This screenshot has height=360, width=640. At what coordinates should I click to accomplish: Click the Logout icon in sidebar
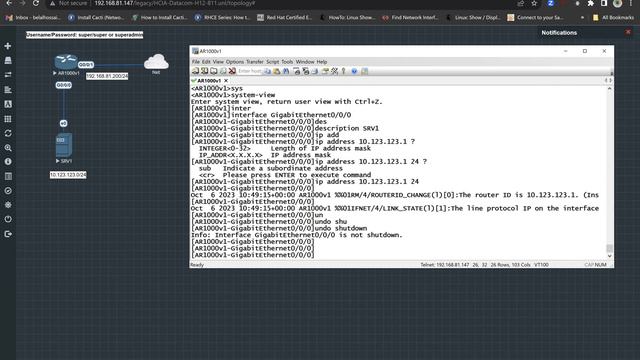coord(8,234)
